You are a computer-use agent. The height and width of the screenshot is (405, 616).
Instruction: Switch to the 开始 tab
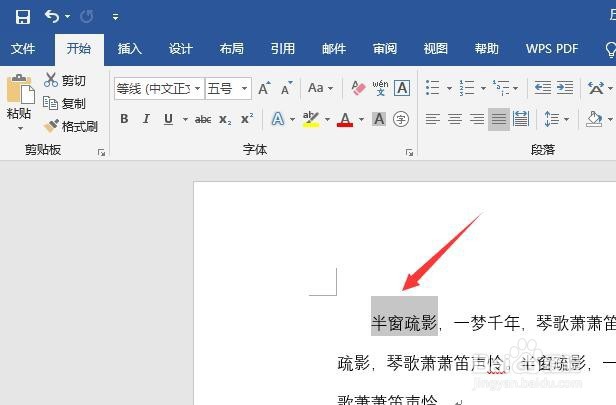79,49
